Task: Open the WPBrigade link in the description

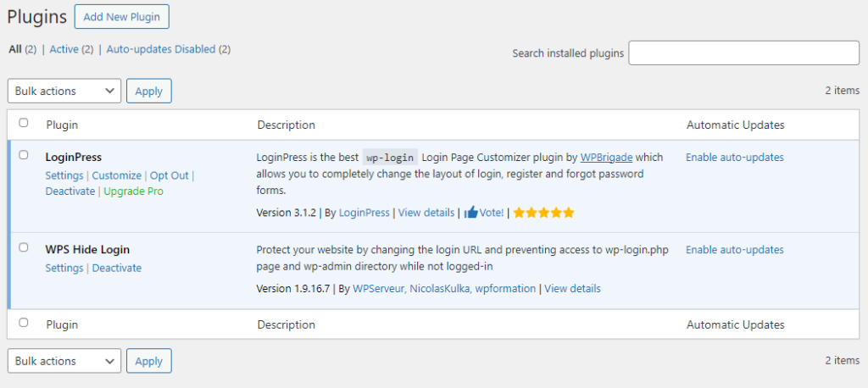Action: 606,158
